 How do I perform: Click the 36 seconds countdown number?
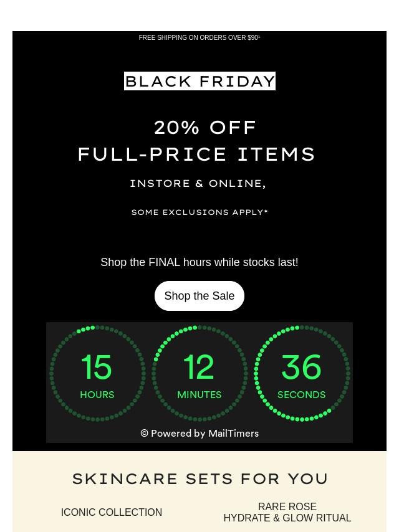pyautogui.click(x=301, y=368)
